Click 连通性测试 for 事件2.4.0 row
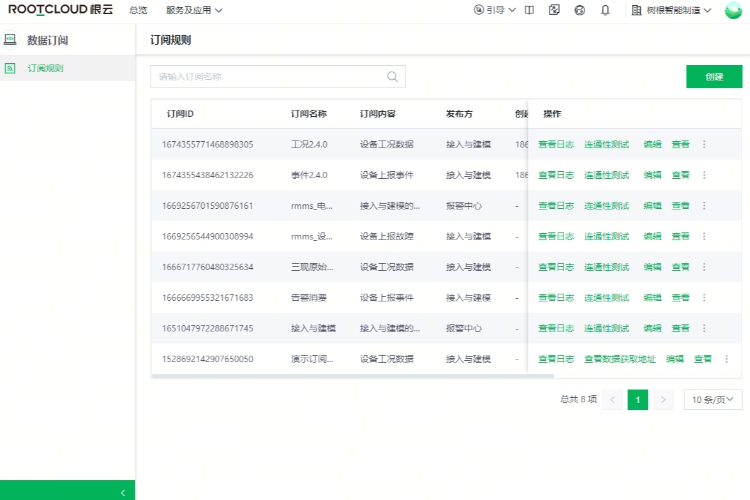This screenshot has height=500, width=750. pyautogui.click(x=607, y=175)
